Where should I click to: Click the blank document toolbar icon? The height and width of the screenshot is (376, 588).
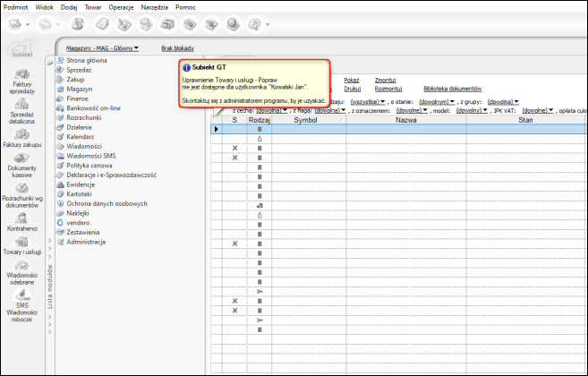pos(102,24)
